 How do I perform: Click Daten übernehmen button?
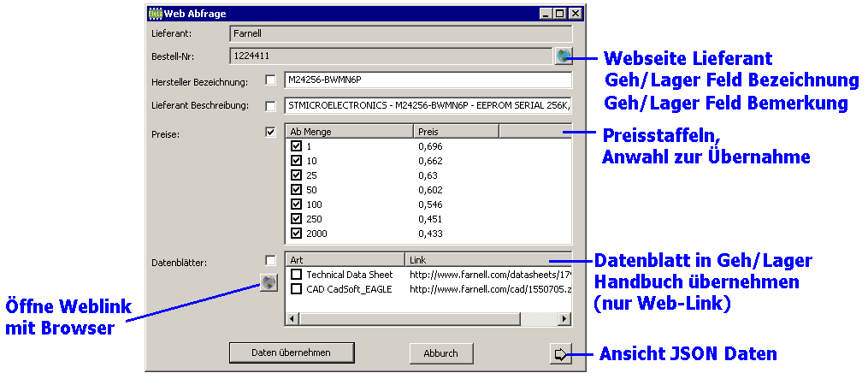pos(291,352)
